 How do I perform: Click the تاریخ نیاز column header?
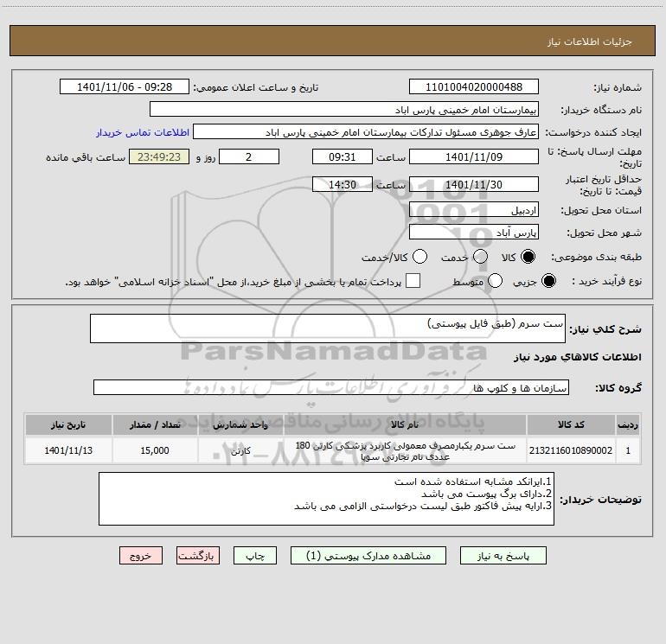(x=68, y=424)
